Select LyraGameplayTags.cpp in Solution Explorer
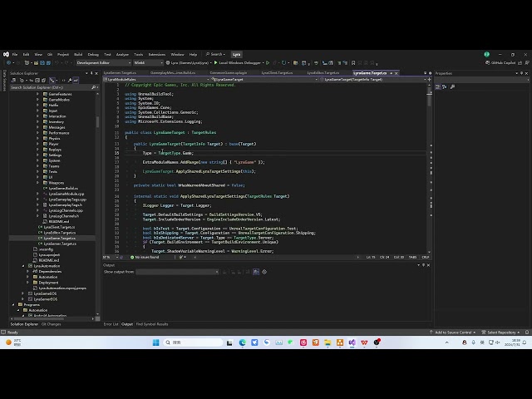 (x=67, y=199)
